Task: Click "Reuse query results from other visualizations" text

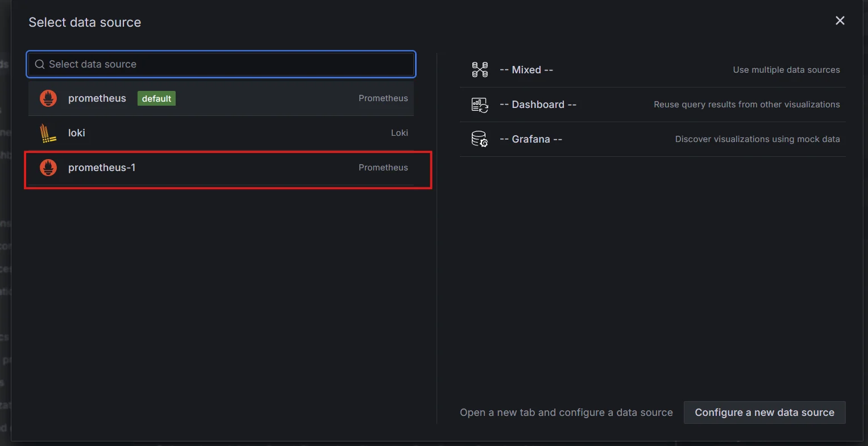Action: 746,104
